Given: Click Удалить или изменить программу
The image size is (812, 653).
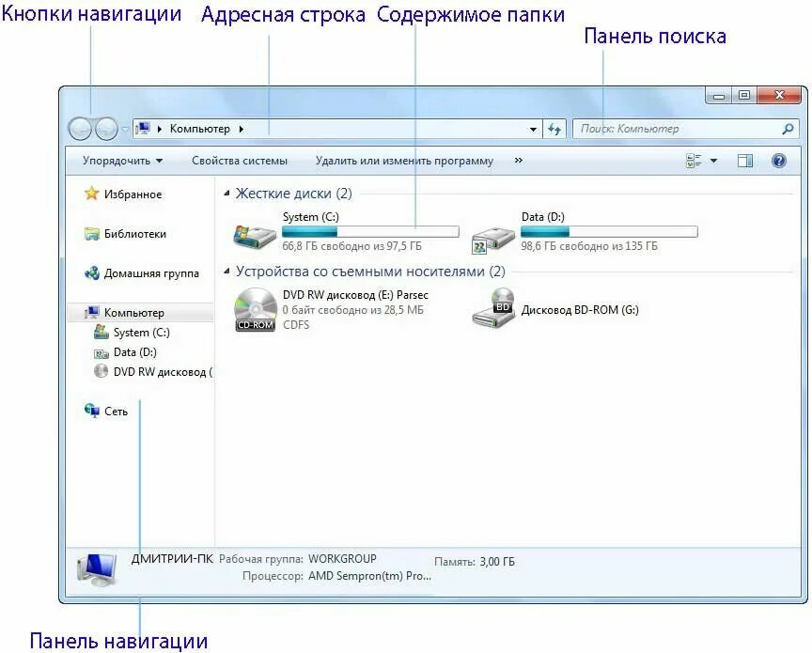Looking at the screenshot, I should click(x=404, y=161).
